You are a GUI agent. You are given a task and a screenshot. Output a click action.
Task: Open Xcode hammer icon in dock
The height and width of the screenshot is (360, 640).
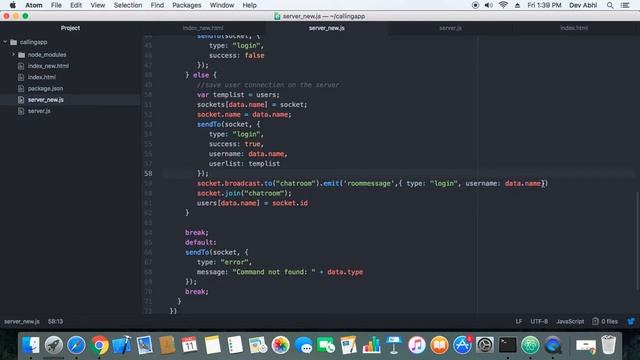[122, 345]
